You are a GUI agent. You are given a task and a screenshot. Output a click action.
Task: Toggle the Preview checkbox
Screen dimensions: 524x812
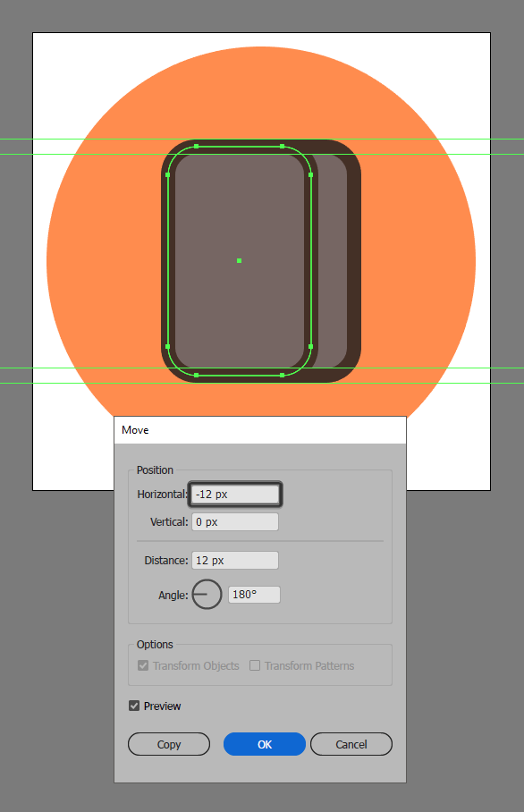pyautogui.click(x=134, y=706)
